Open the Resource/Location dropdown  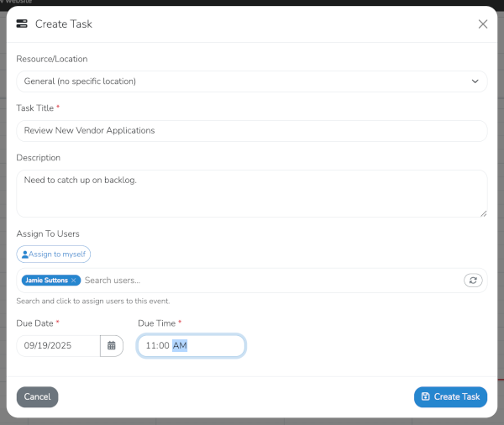251,81
